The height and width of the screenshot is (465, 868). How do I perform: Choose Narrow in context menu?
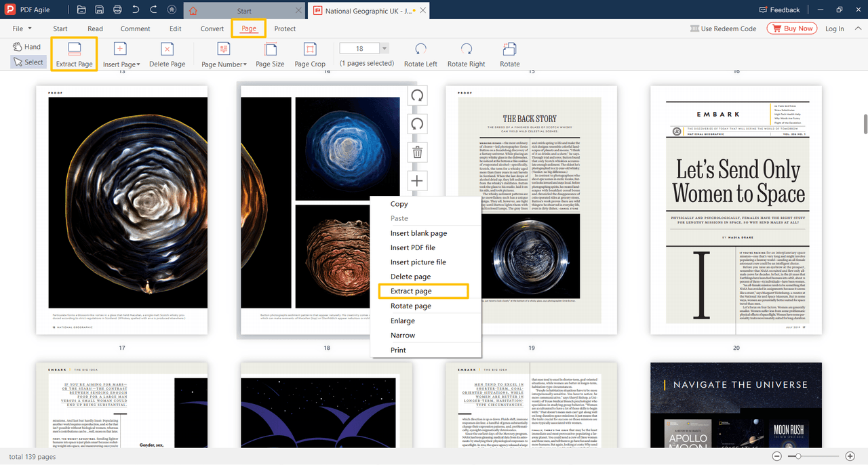426,336
